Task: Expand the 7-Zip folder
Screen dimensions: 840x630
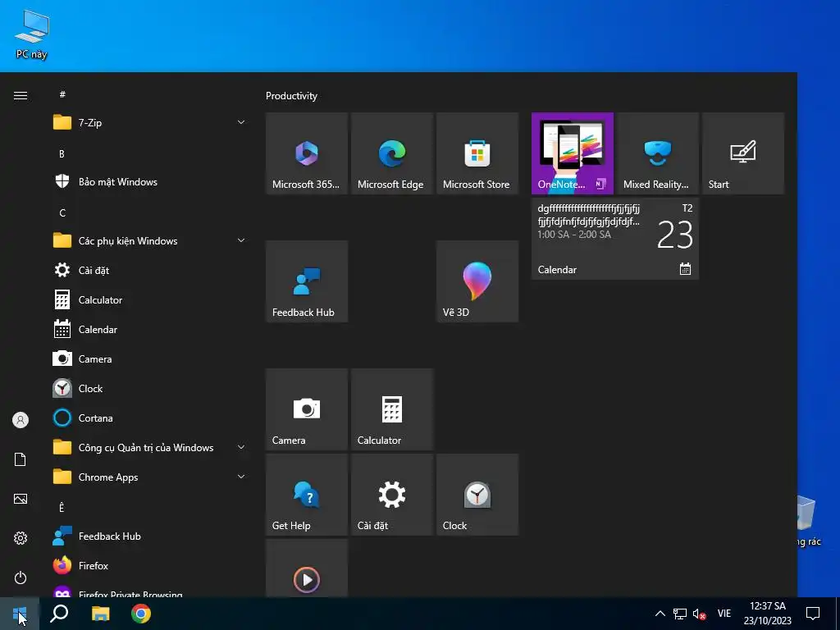Action: click(149, 123)
